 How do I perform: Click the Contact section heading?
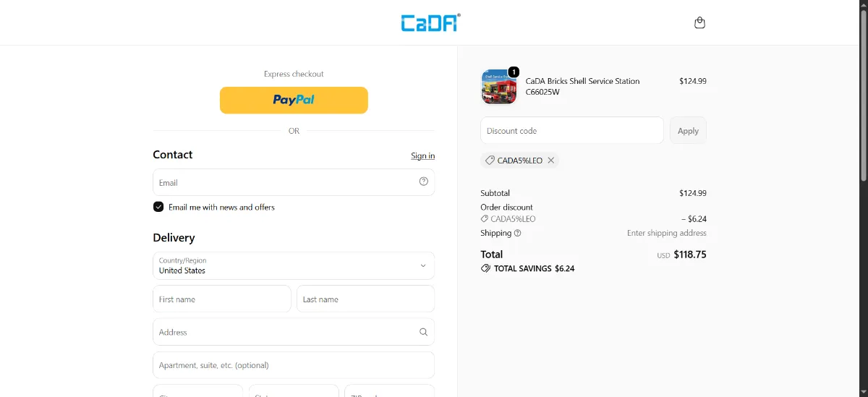172,155
